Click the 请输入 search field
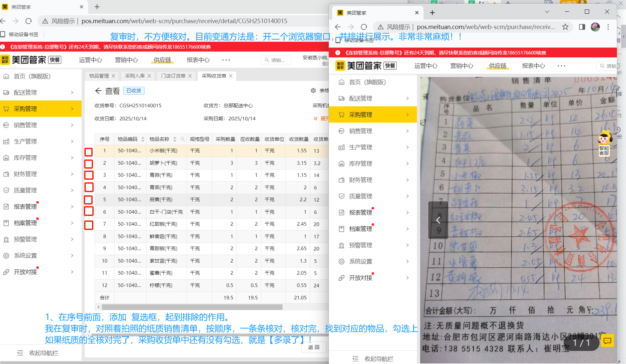The width and height of the screenshot is (626, 364). pyautogui.click(x=276, y=60)
